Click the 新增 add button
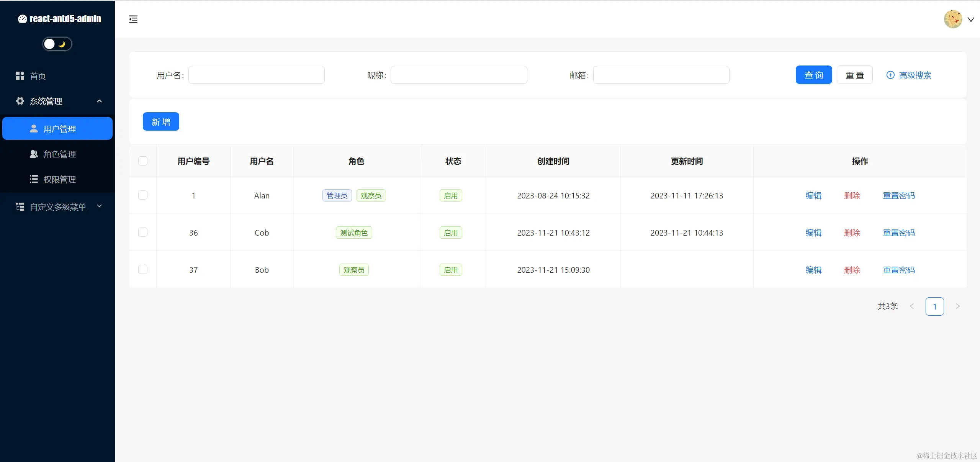980x462 pixels. coord(161,121)
